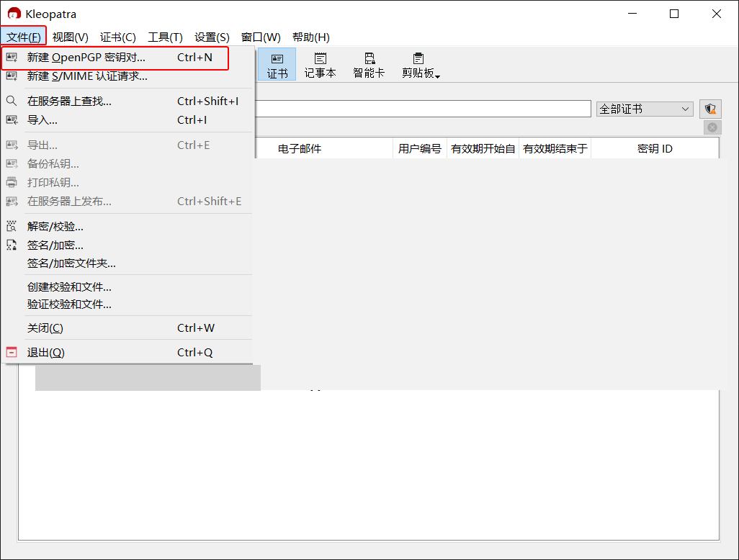Image resolution: width=739 pixels, height=560 pixels.
Task: Select 在服务器上查找 menu entry
Action: point(127,101)
